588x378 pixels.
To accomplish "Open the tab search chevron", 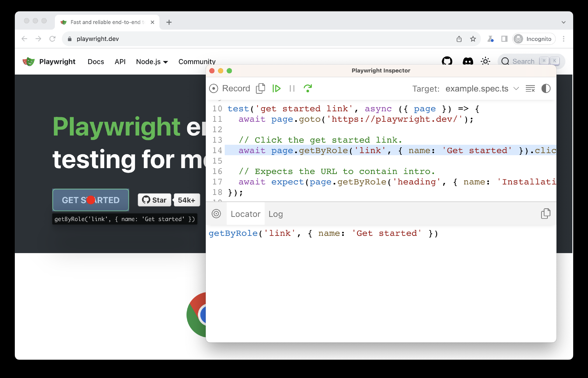I will point(563,22).
